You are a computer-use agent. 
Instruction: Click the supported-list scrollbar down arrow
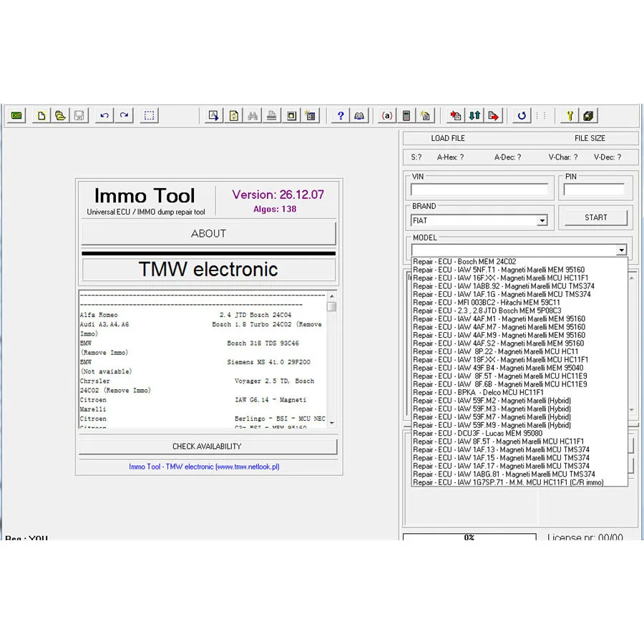click(332, 423)
